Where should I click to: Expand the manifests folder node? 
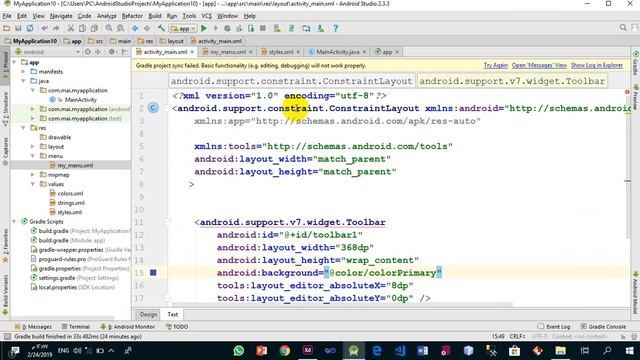point(23,71)
